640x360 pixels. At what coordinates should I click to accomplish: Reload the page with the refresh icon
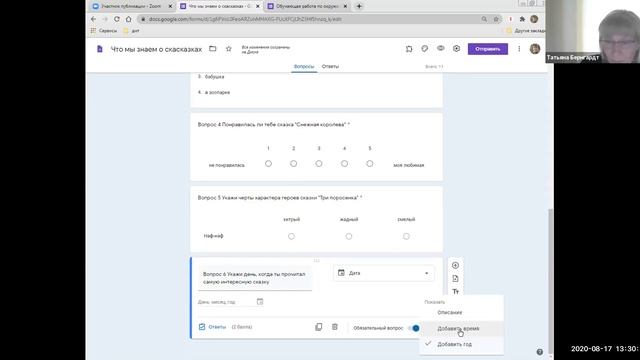point(117,19)
